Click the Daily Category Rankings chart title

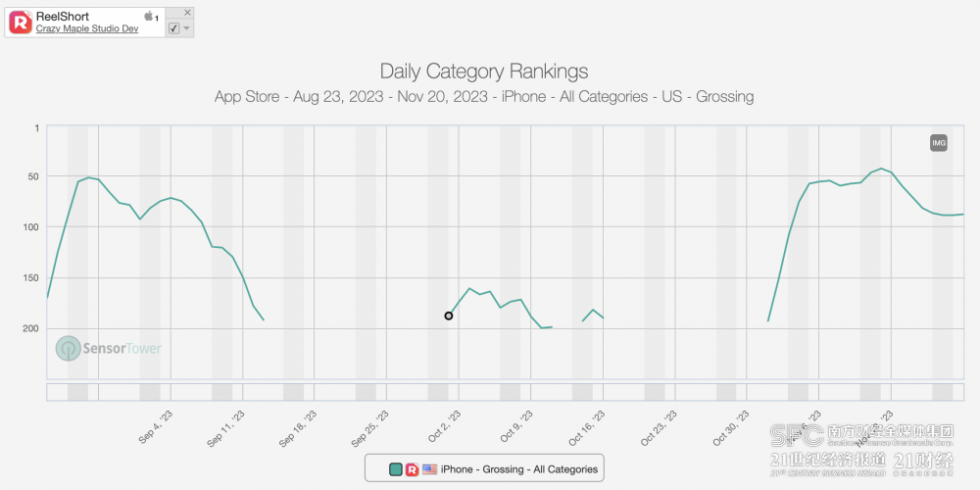tap(484, 72)
